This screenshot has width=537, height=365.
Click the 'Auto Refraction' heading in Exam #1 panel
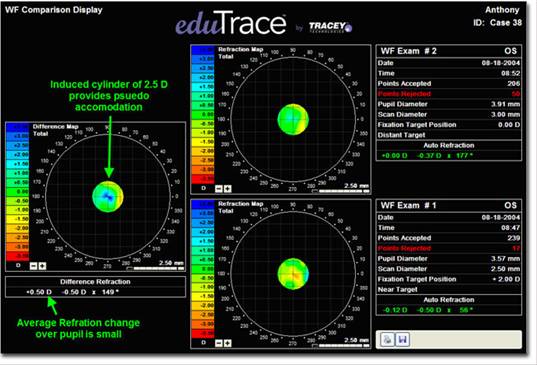tap(449, 300)
